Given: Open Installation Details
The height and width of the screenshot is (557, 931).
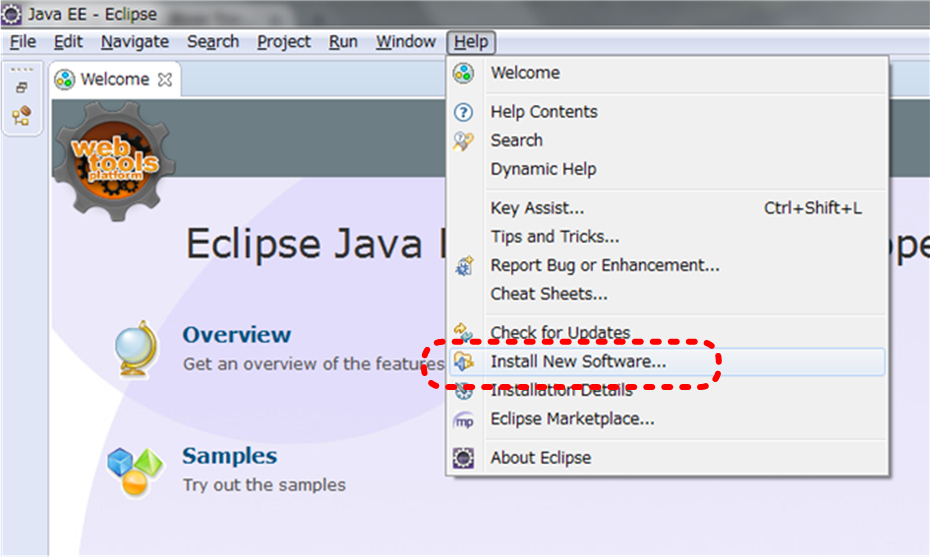Looking at the screenshot, I should 667,390.
